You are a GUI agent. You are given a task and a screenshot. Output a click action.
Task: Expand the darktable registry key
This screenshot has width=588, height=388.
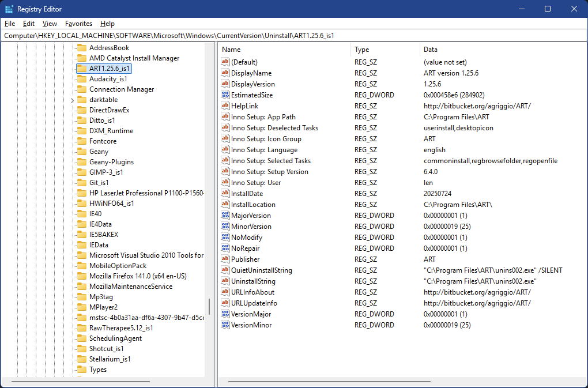click(x=72, y=100)
